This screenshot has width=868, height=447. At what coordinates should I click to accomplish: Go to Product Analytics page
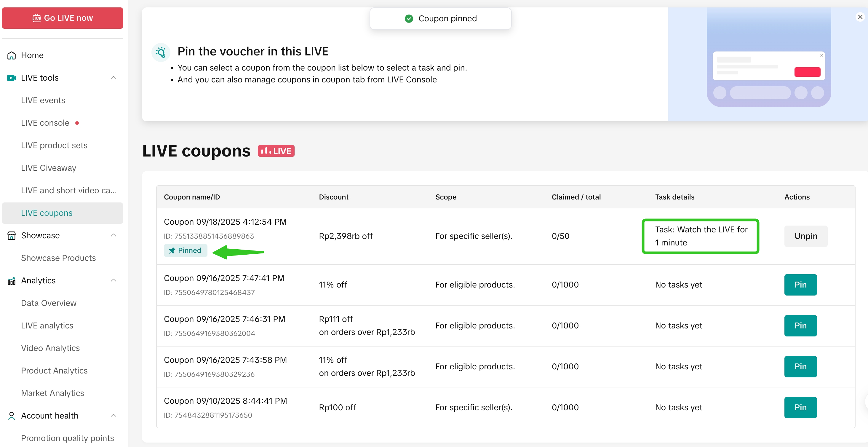[x=54, y=371]
